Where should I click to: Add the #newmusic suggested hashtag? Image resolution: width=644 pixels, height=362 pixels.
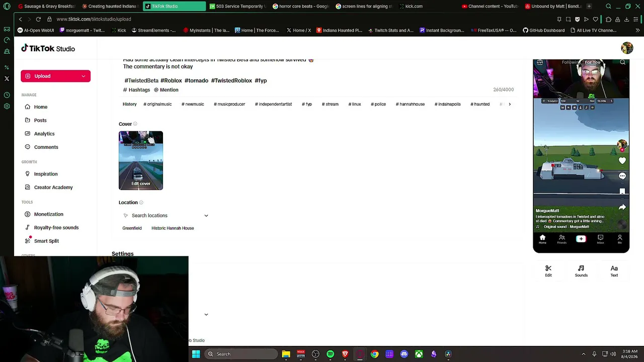[x=193, y=104]
